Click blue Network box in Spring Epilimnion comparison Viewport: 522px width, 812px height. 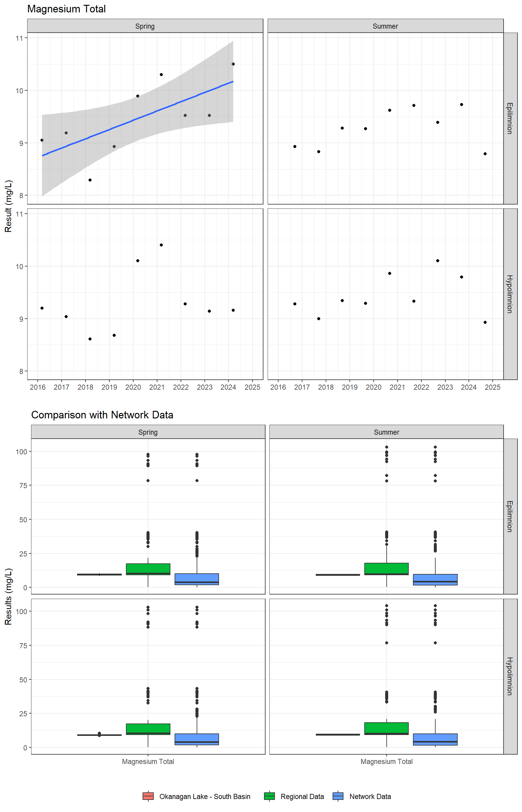coord(197,579)
